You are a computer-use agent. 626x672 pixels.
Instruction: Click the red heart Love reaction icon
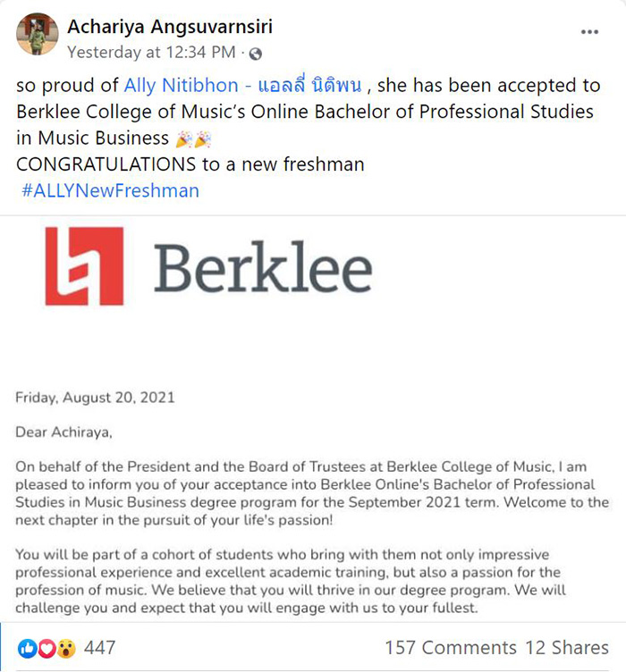(x=46, y=648)
